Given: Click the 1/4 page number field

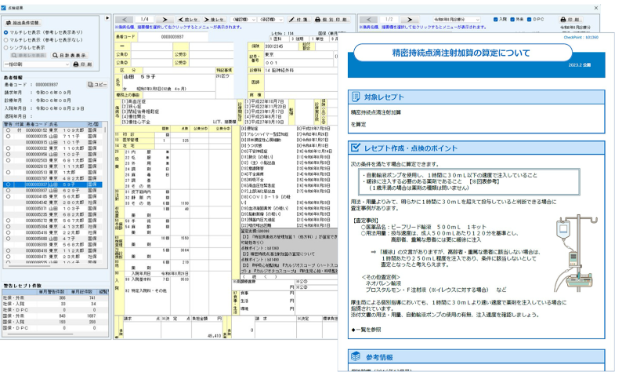Looking at the screenshot, I should [x=144, y=19].
